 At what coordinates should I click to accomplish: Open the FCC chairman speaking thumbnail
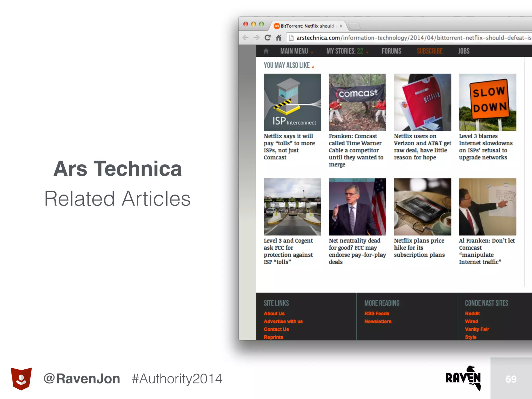click(357, 207)
